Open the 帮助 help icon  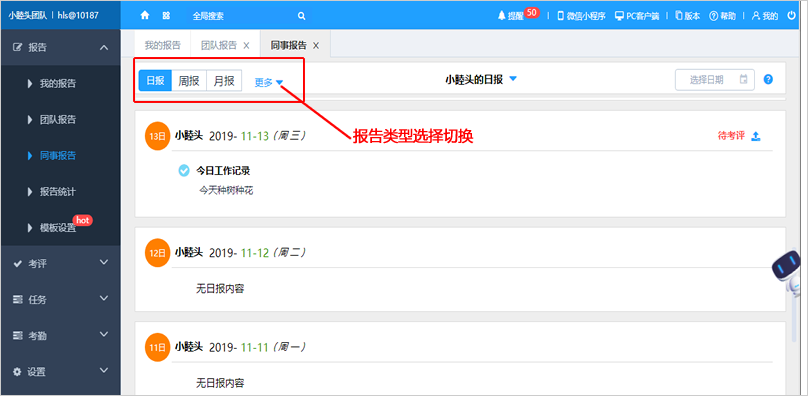714,15
